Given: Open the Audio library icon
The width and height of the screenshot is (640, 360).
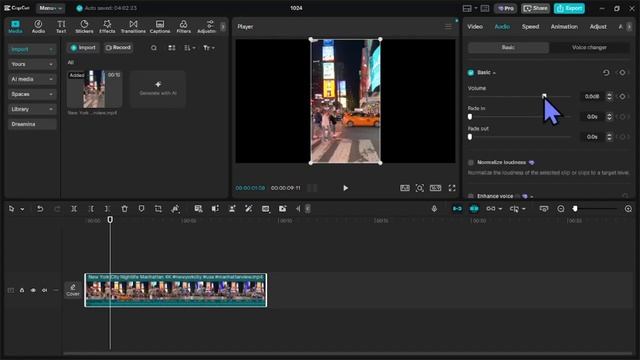Looking at the screenshot, I should [38, 27].
